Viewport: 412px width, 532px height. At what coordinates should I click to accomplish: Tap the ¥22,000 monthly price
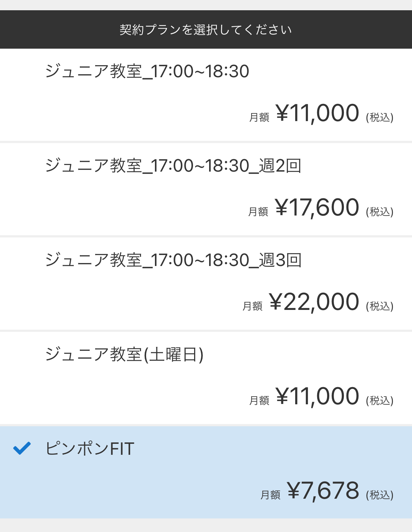[314, 302]
